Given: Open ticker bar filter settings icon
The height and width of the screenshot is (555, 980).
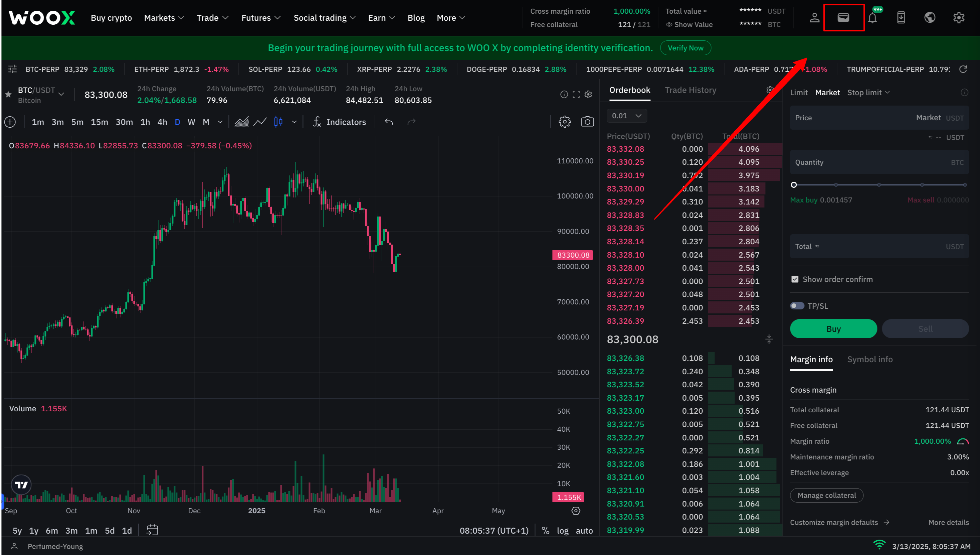Looking at the screenshot, I should coord(13,69).
